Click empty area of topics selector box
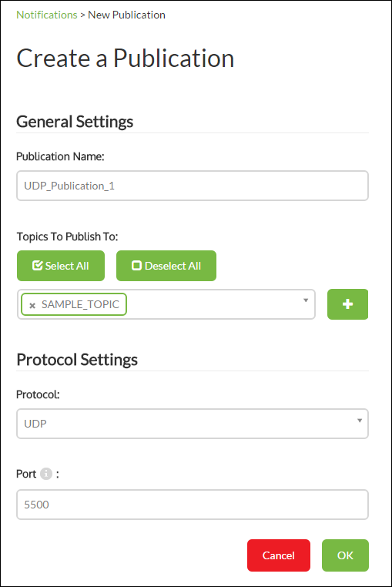This screenshot has width=392, height=587. [213, 304]
